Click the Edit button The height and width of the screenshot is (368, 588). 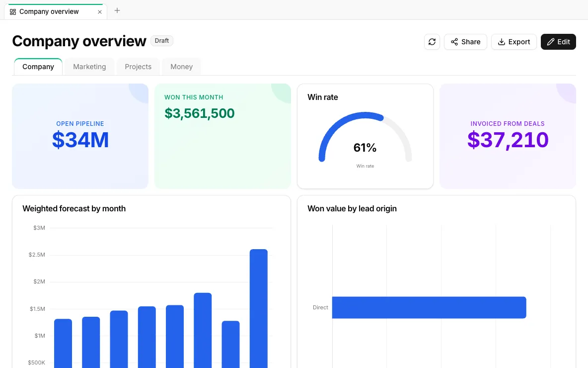tap(558, 42)
